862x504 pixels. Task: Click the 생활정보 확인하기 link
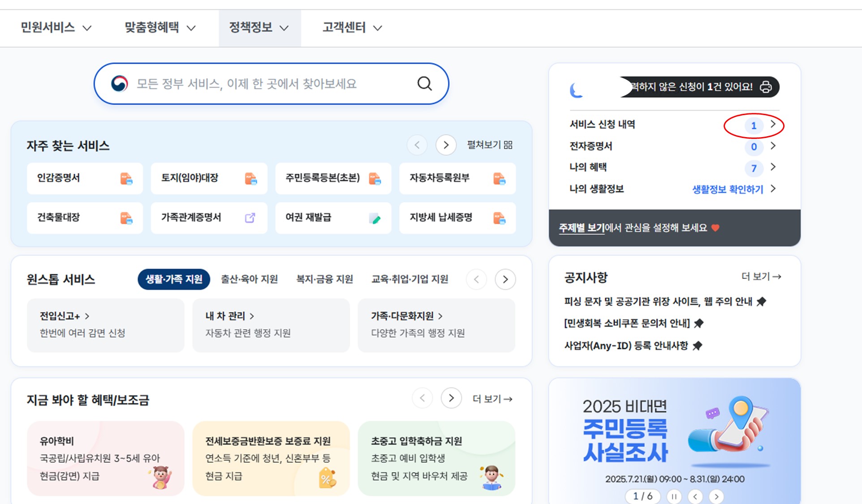(x=728, y=189)
